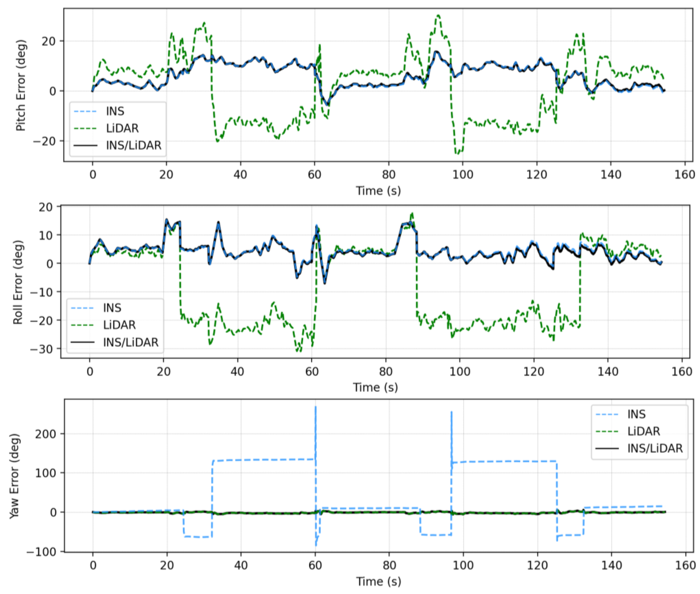Click the Time (s) label under yaw plot

pyautogui.click(x=379, y=581)
